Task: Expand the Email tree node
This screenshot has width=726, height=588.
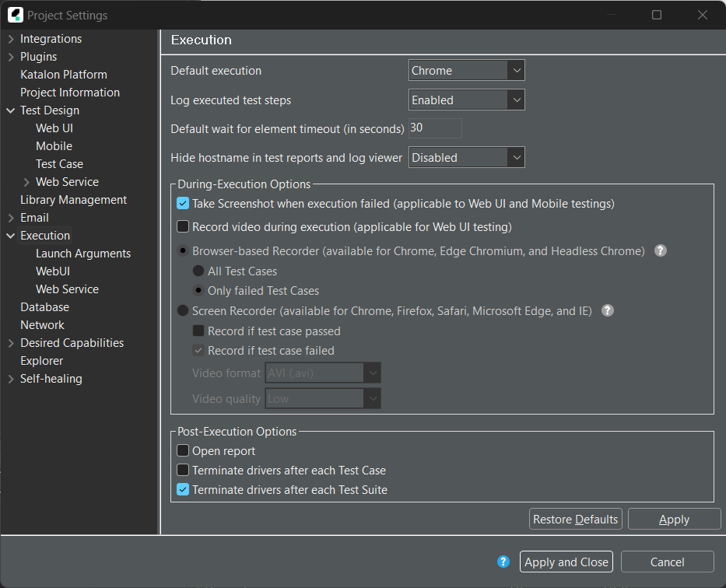Action: click(x=11, y=218)
